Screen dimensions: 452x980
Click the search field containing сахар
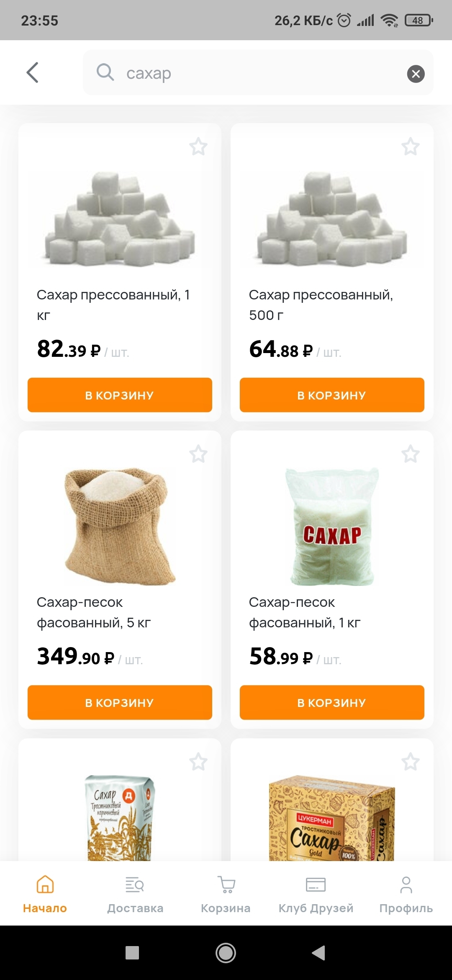(x=258, y=72)
